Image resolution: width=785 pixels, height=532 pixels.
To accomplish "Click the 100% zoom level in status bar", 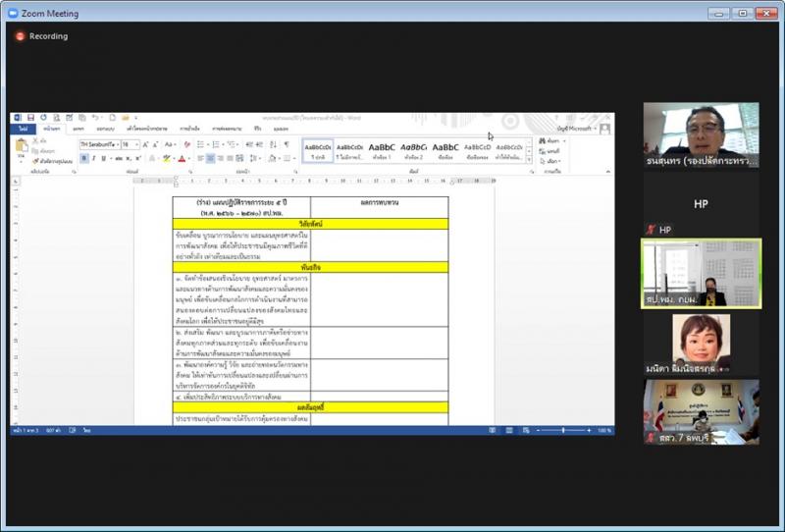I will 604,430.
